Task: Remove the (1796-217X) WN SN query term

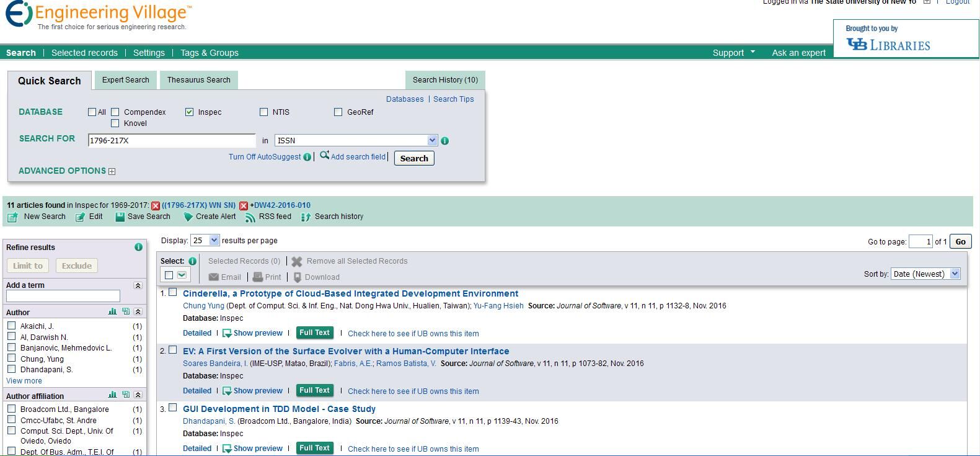Action: coord(156,206)
